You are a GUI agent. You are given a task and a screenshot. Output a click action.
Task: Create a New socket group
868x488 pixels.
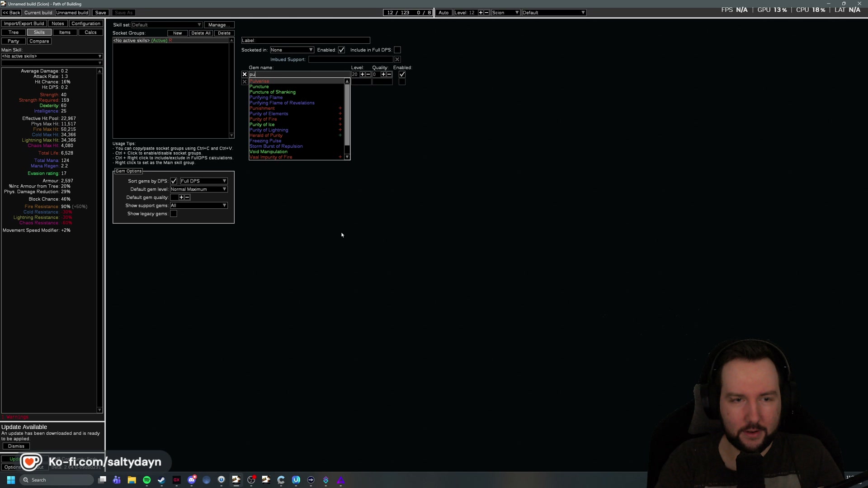(178, 33)
